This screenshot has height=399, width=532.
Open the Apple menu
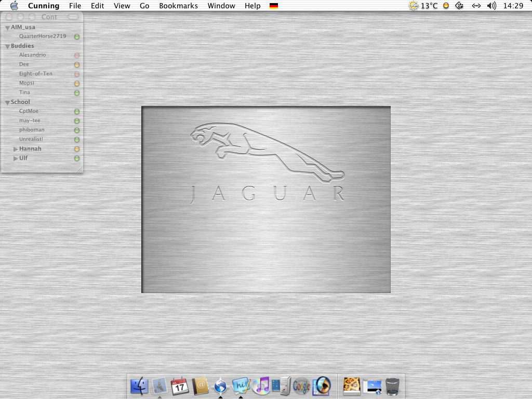(14, 5)
